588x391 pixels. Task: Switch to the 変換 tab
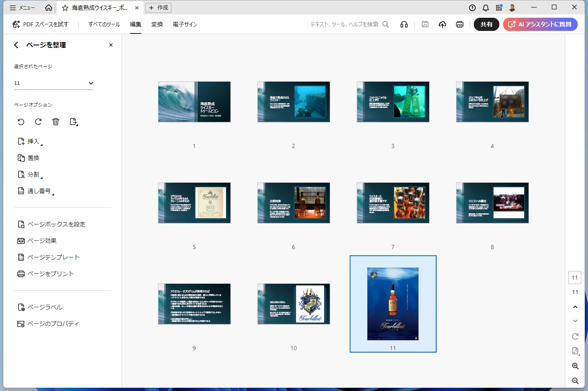point(157,24)
